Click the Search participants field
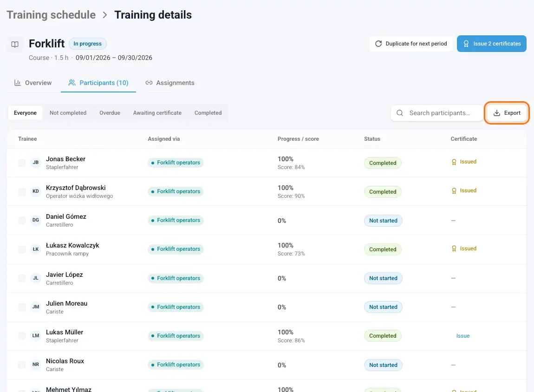The image size is (534, 392). (x=437, y=113)
